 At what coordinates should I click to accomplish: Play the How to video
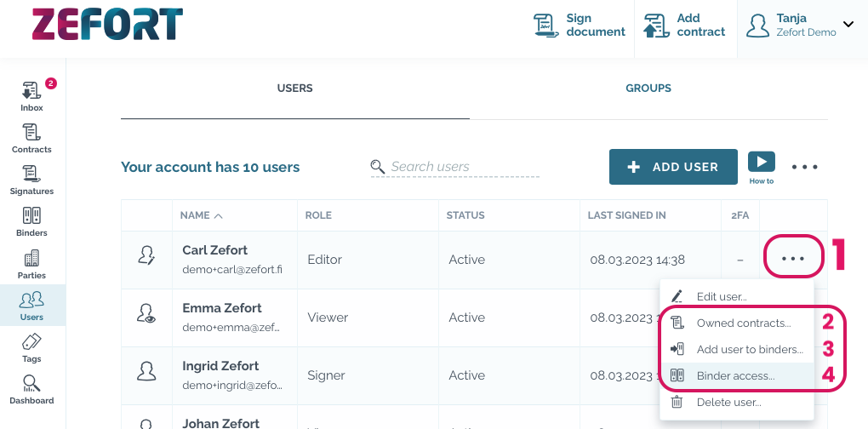(761, 163)
